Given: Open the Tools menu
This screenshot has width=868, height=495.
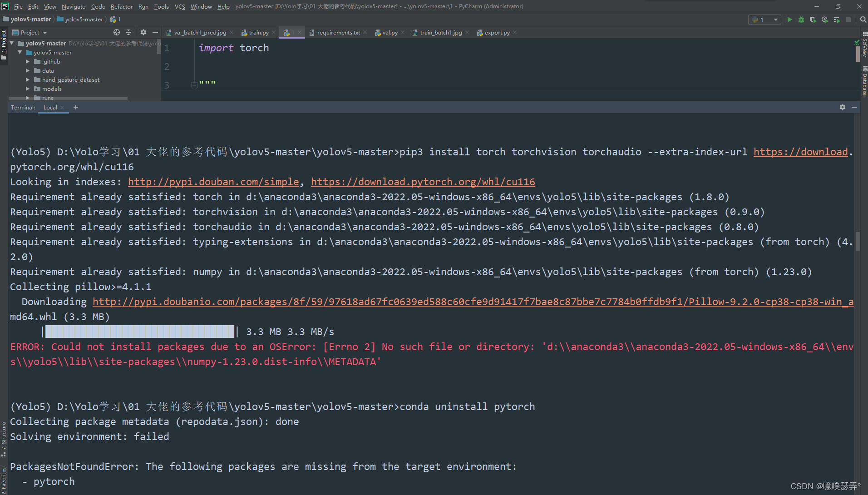Looking at the screenshot, I should [161, 6].
